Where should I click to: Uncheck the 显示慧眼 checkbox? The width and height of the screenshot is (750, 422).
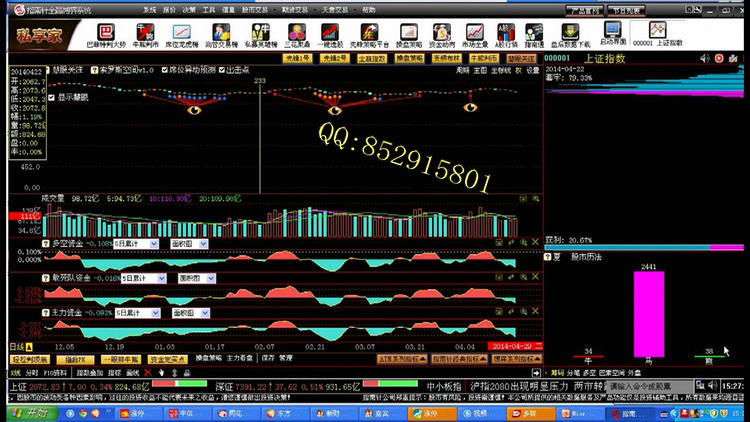pos(52,98)
